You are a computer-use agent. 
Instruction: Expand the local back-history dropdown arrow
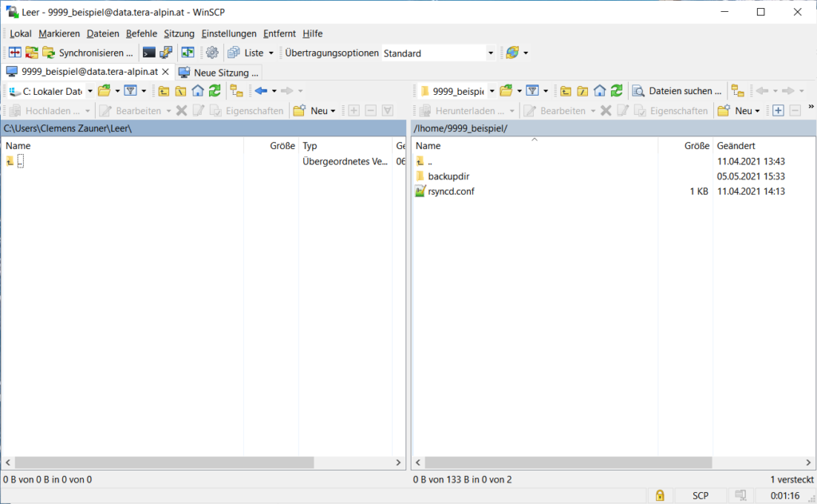click(x=274, y=91)
